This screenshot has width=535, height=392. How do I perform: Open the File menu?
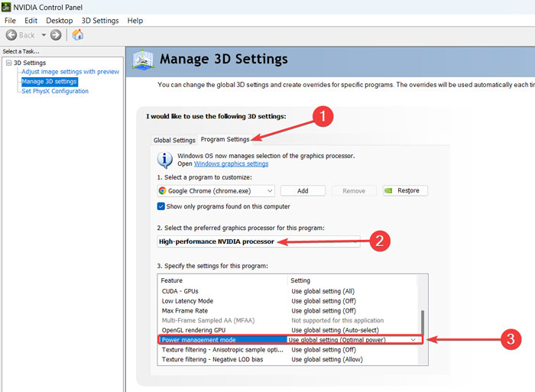click(10, 21)
